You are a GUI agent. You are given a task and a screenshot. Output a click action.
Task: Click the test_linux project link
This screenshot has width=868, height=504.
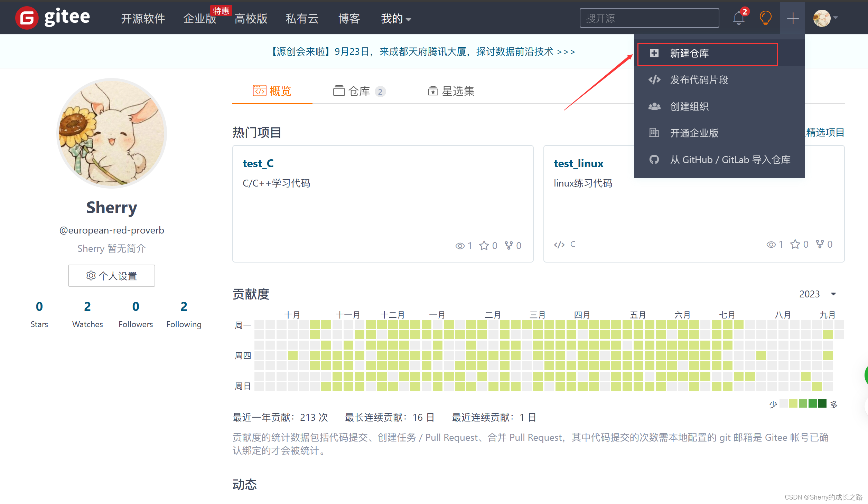578,163
